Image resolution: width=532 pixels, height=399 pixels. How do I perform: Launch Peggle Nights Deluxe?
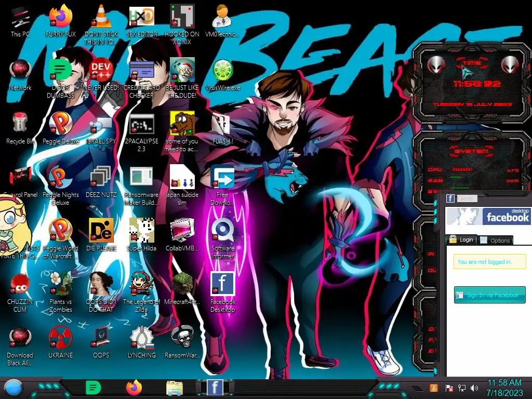pyautogui.click(x=60, y=186)
